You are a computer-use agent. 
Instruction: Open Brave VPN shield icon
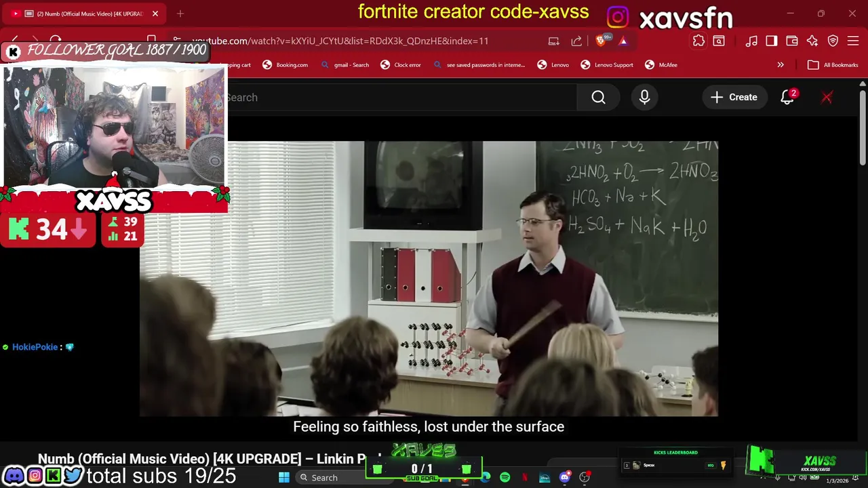833,41
